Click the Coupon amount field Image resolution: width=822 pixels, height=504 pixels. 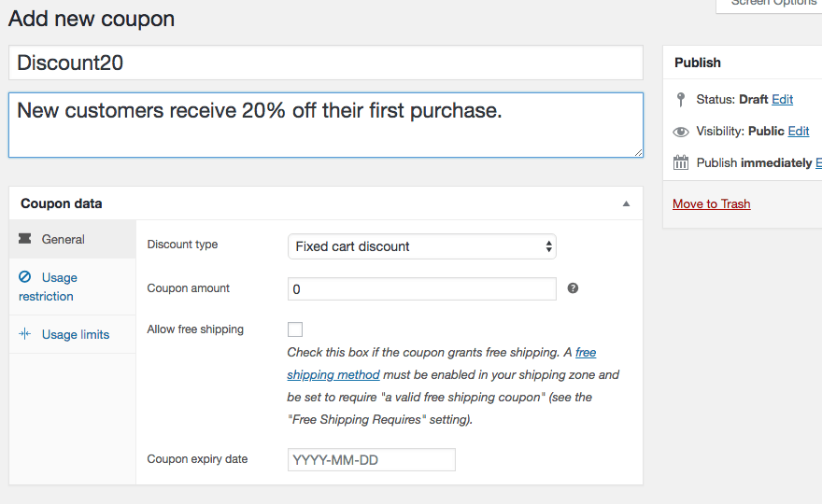click(421, 289)
